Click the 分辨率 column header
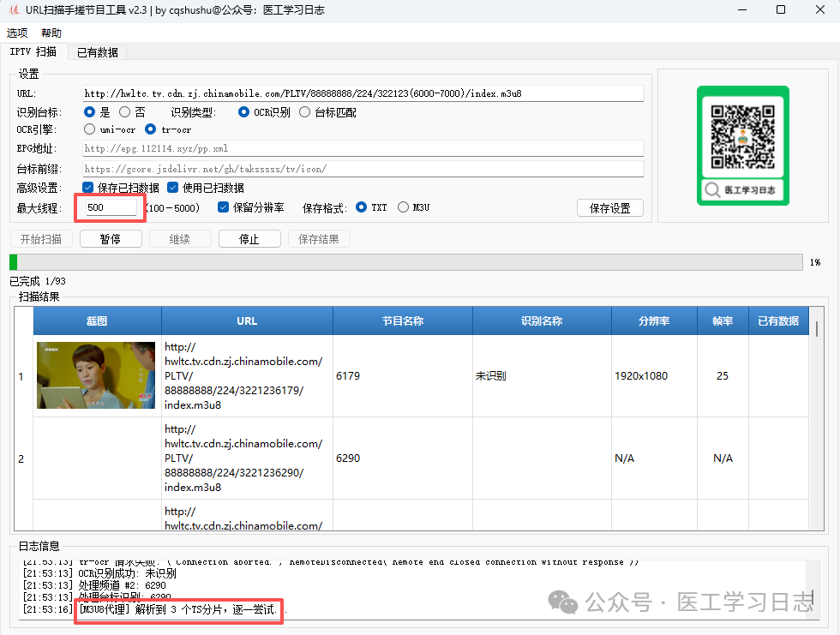Image resolution: width=840 pixels, height=635 pixels. click(x=653, y=320)
